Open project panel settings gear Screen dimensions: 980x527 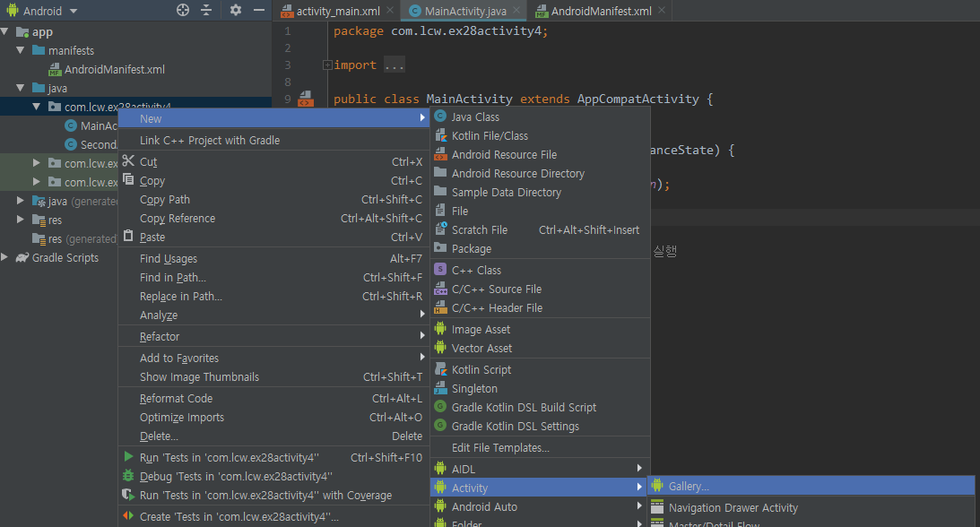tap(236, 10)
